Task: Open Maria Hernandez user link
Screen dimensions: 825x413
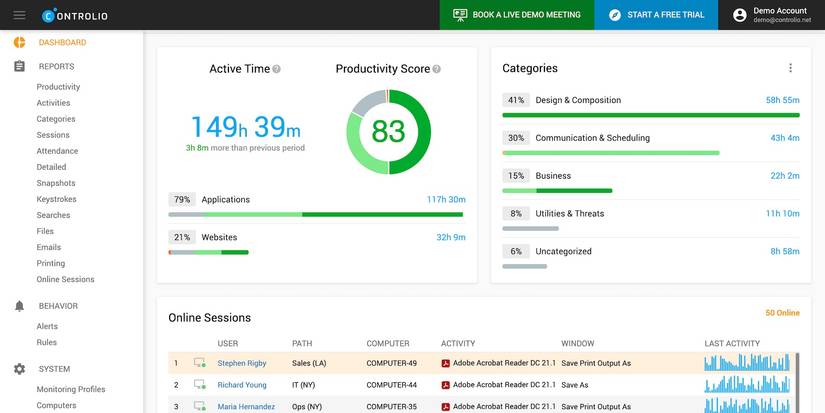Action: click(x=246, y=407)
